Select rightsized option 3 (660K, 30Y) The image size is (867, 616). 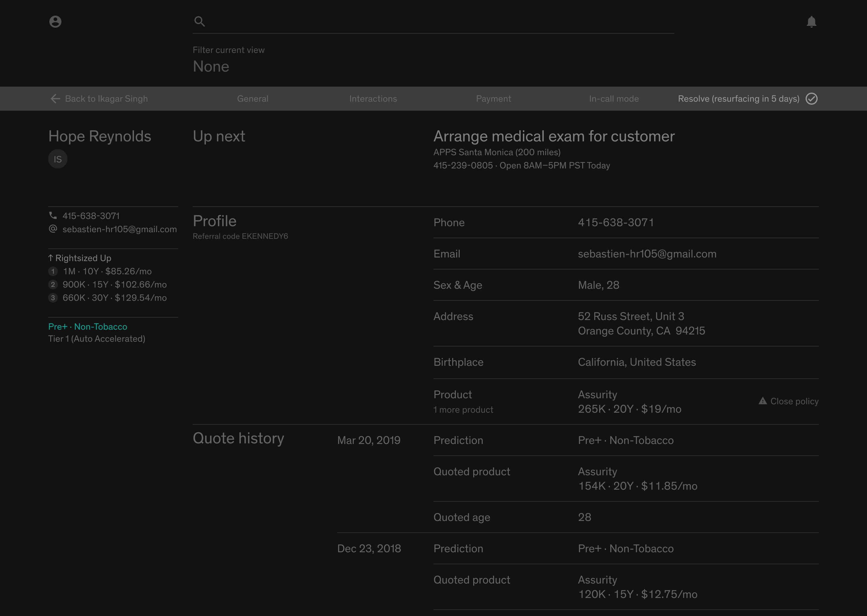[x=114, y=298]
